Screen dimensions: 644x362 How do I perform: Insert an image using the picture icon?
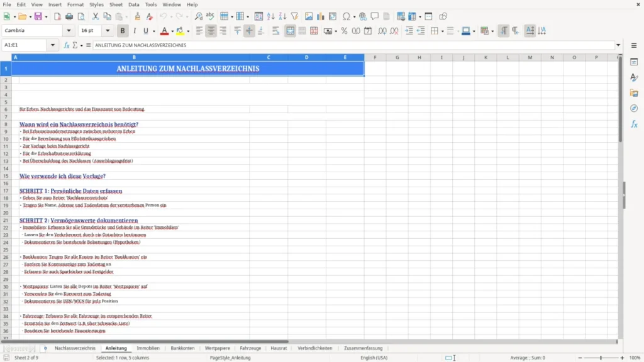coord(309,16)
